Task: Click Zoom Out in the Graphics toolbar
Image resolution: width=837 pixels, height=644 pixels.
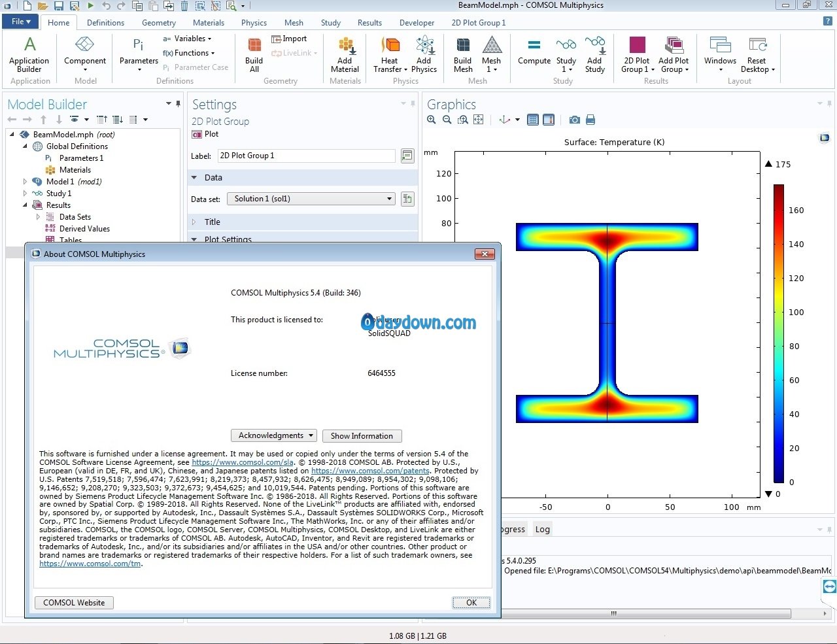Action: tap(447, 120)
